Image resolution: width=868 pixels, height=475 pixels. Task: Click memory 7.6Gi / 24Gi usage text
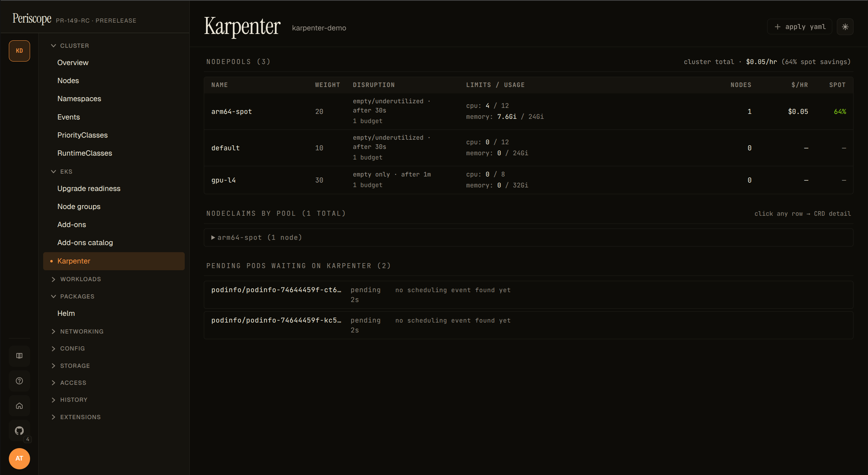[x=505, y=117]
